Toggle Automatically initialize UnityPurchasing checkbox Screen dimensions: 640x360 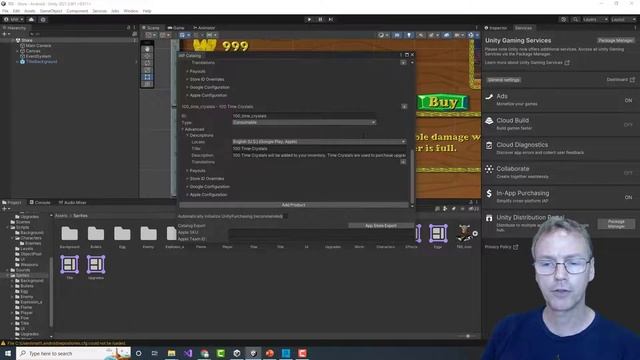click(284, 216)
